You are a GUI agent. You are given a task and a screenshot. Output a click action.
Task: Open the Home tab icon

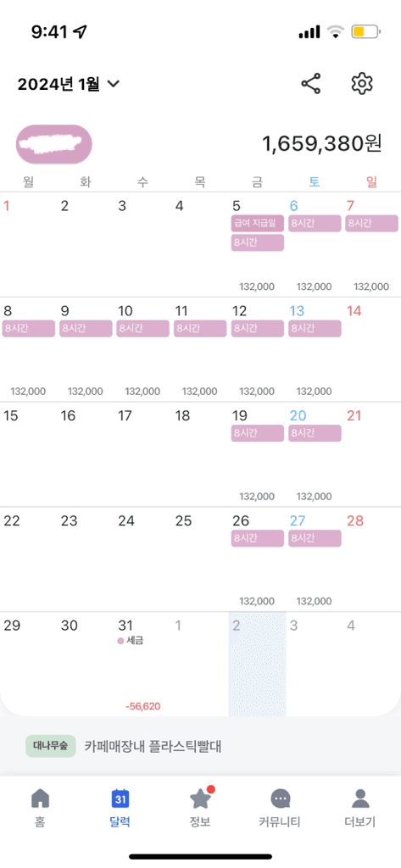[40, 798]
